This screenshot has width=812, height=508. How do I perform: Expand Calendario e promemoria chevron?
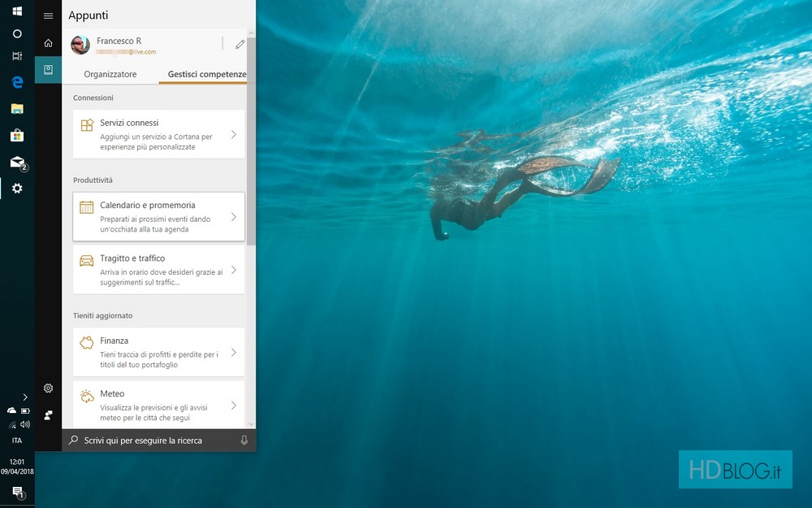point(234,217)
